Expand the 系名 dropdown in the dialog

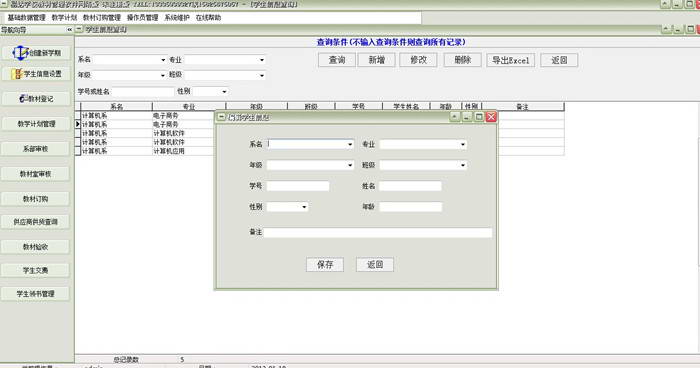point(350,144)
